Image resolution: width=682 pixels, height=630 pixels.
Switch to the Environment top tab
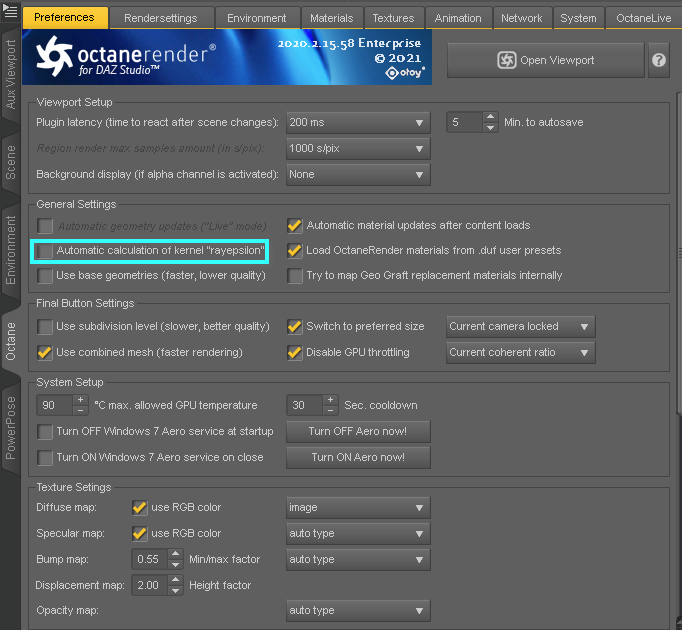click(x=257, y=18)
